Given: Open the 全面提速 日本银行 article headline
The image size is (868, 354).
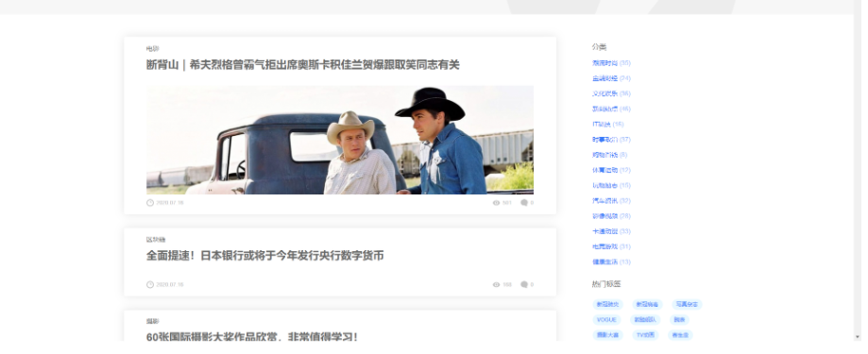Looking at the screenshot, I should tap(265, 256).
